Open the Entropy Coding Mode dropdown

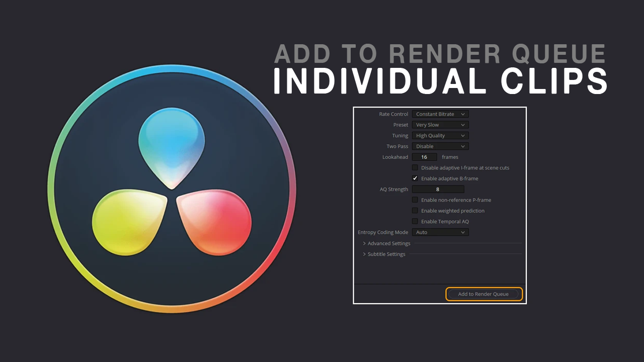pos(440,232)
